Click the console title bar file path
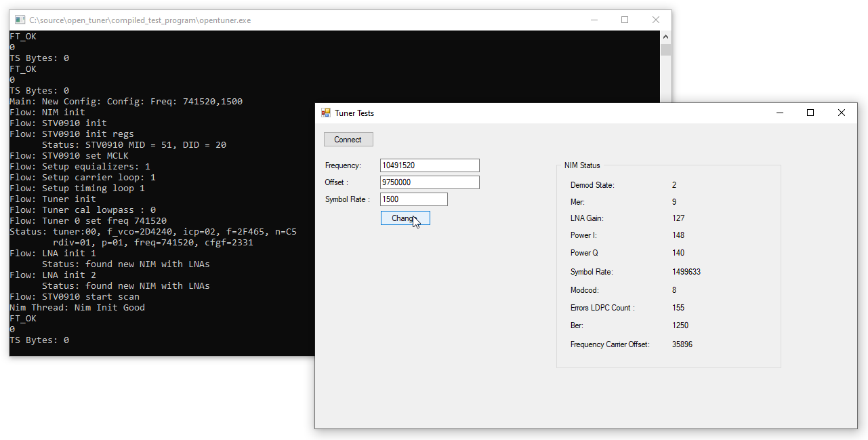 pos(140,20)
